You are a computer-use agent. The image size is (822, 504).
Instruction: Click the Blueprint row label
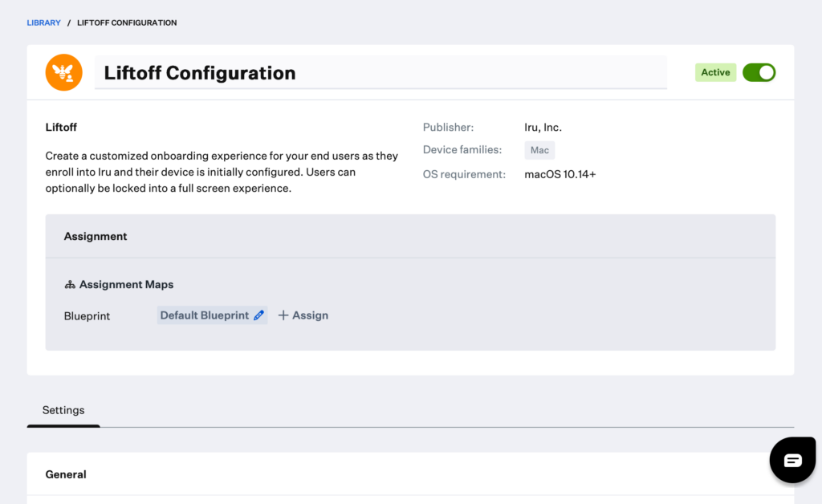click(87, 316)
